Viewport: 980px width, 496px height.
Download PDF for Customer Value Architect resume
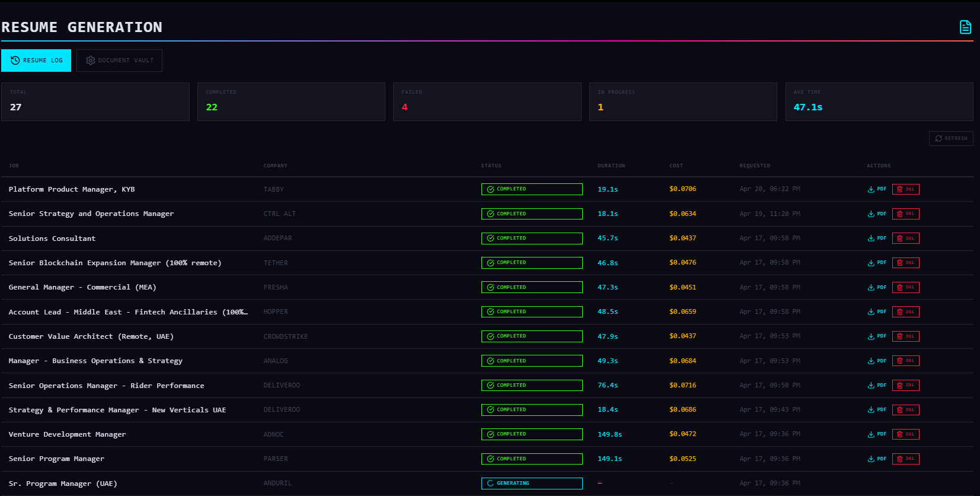pyautogui.click(x=877, y=336)
